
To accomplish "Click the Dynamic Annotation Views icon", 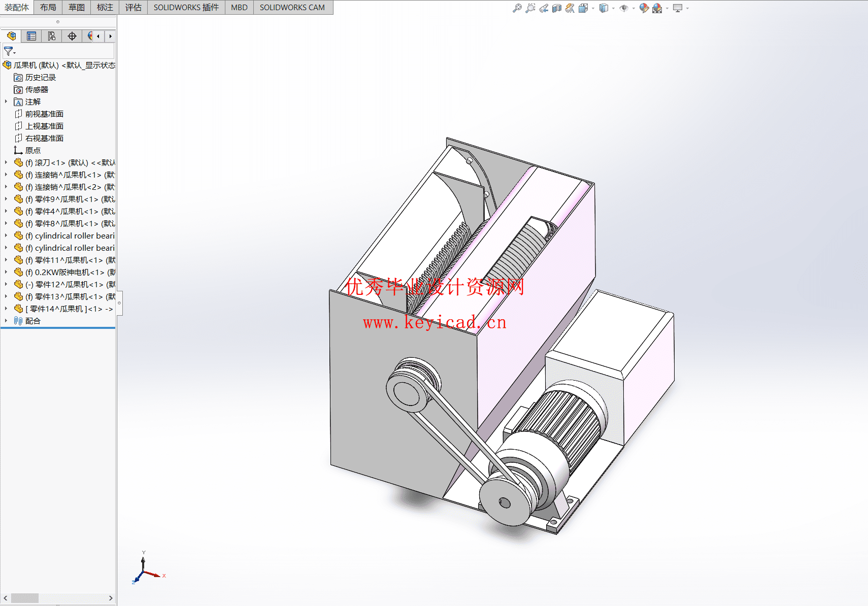I will coord(570,8).
